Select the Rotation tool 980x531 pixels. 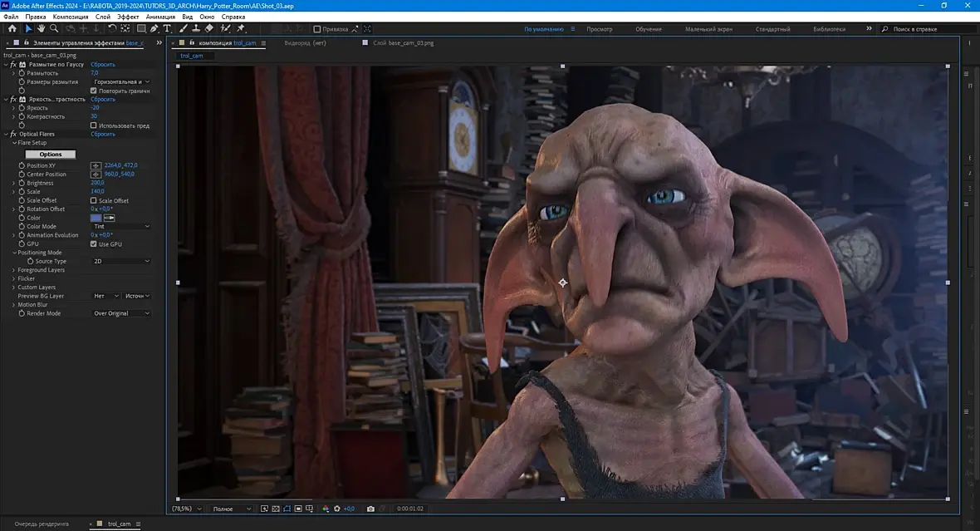(x=112, y=28)
